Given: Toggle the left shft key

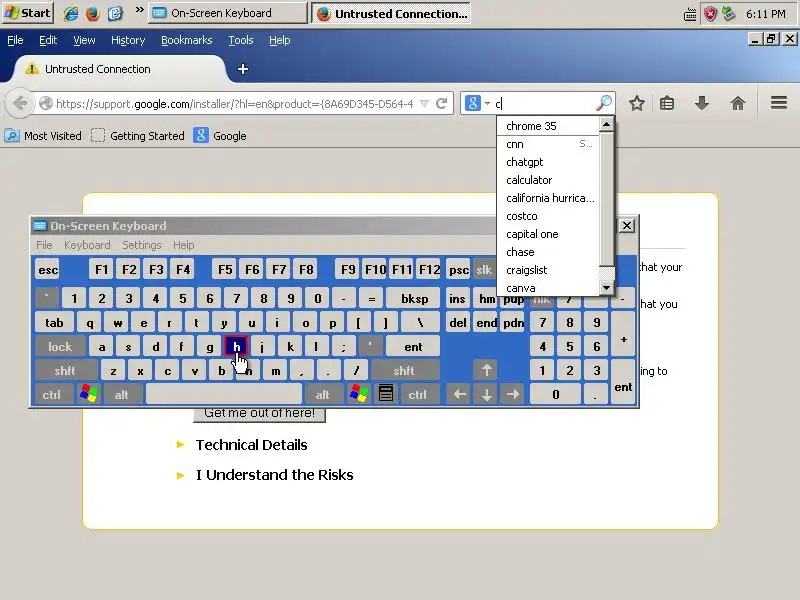Looking at the screenshot, I should click(x=65, y=370).
